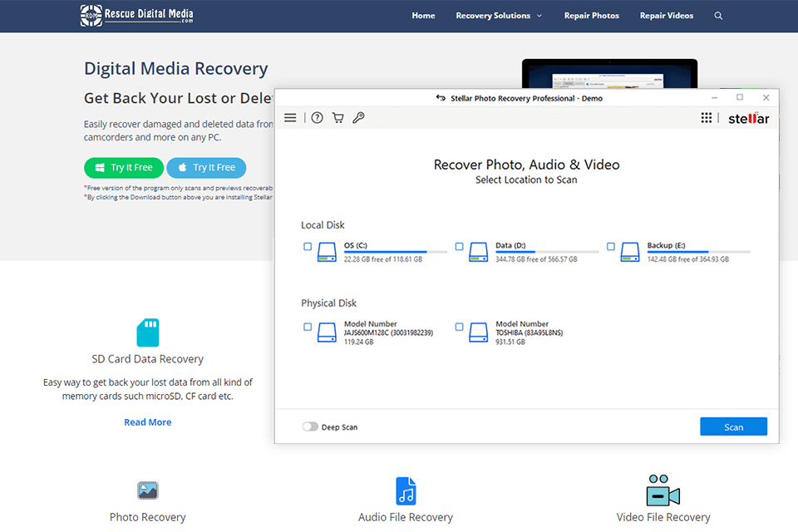Viewport: 798px width, 532px height.
Task: Click the Video File Recovery camera icon
Action: point(663,490)
